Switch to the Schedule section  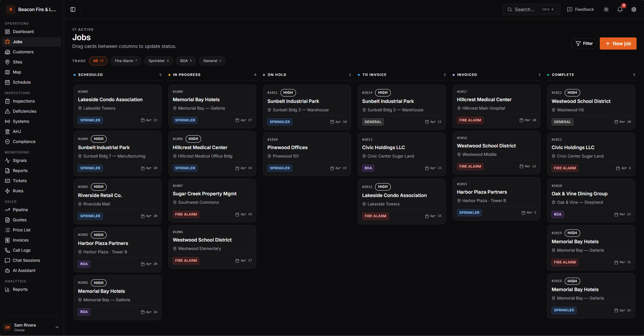(21, 82)
